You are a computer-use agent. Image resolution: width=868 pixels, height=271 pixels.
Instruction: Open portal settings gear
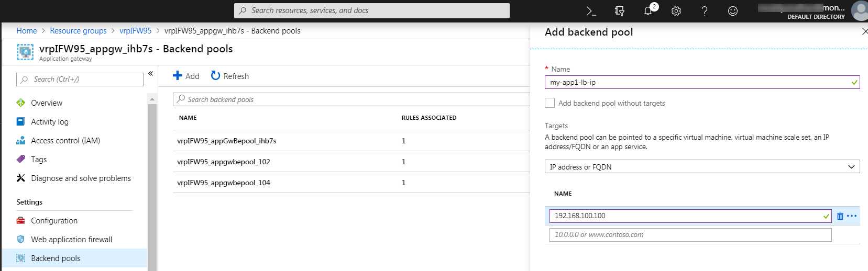click(x=676, y=11)
